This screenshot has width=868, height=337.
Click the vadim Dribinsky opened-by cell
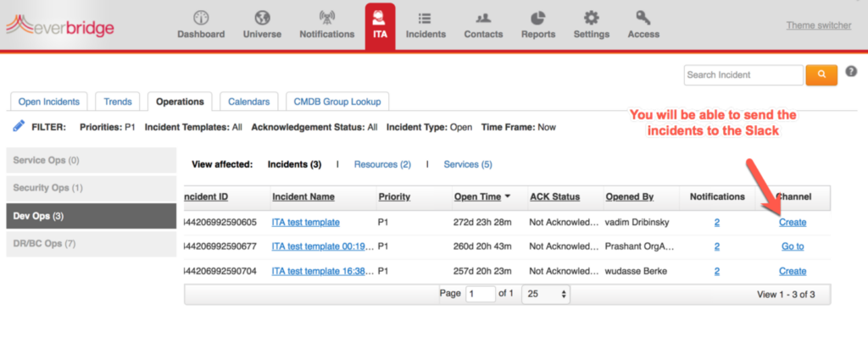point(637,223)
